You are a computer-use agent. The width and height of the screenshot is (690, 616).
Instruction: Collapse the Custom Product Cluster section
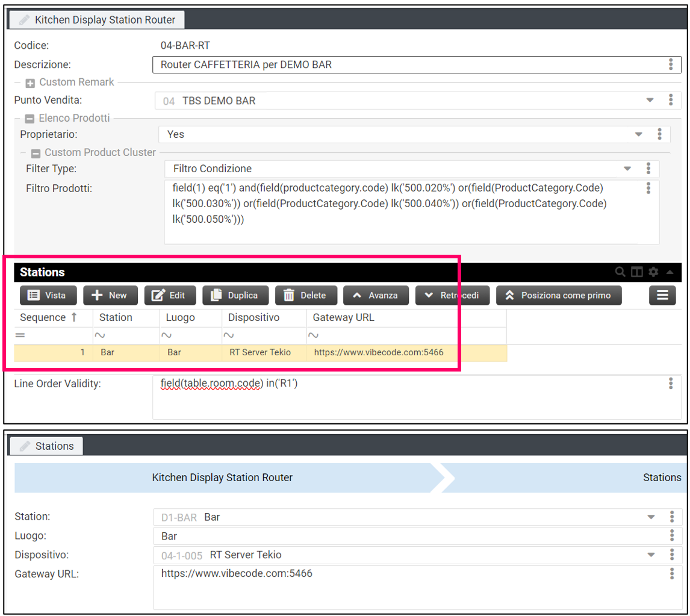[36, 153]
